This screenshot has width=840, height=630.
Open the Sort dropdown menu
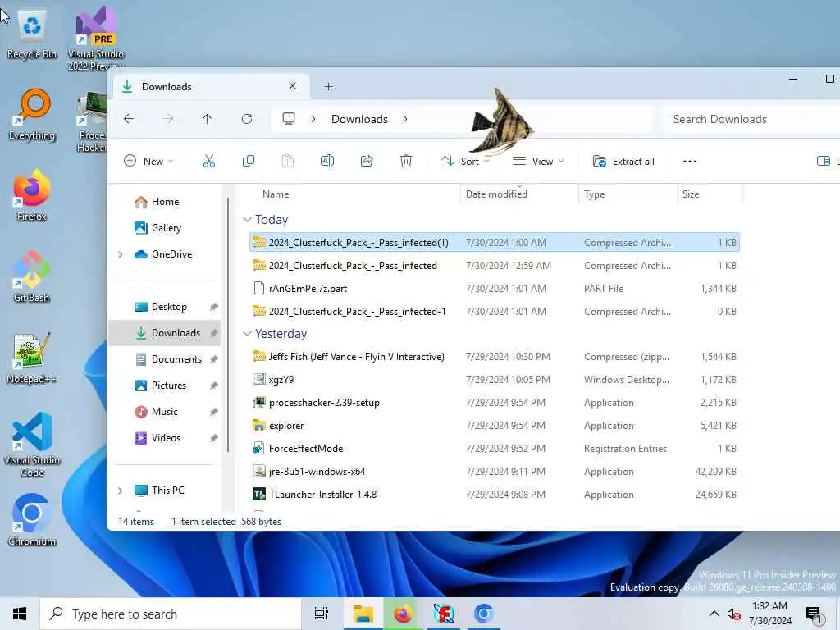465,162
